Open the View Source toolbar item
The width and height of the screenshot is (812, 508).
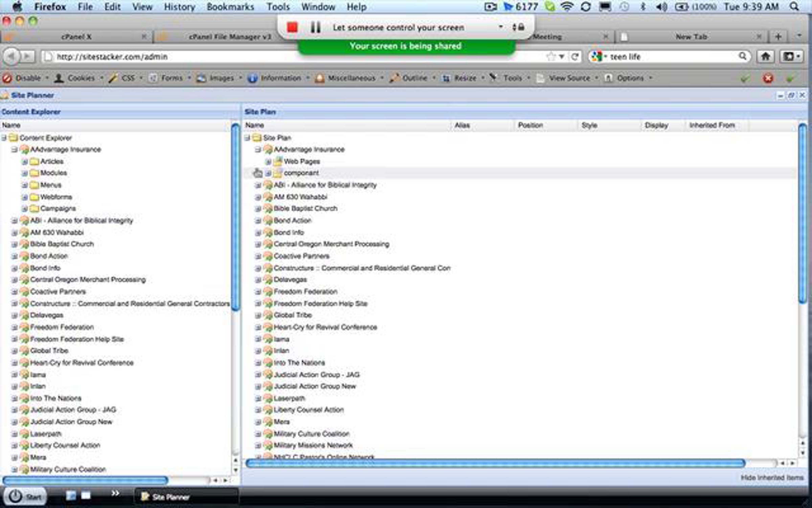569,78
